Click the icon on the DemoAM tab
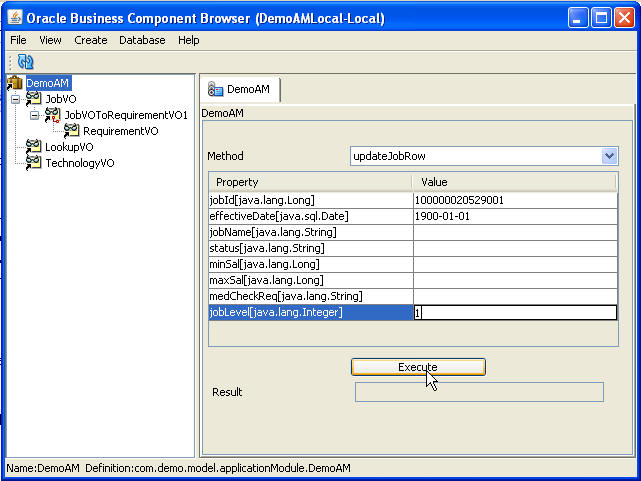The height and width of the screenshot is (481, 641). [215, 89]
